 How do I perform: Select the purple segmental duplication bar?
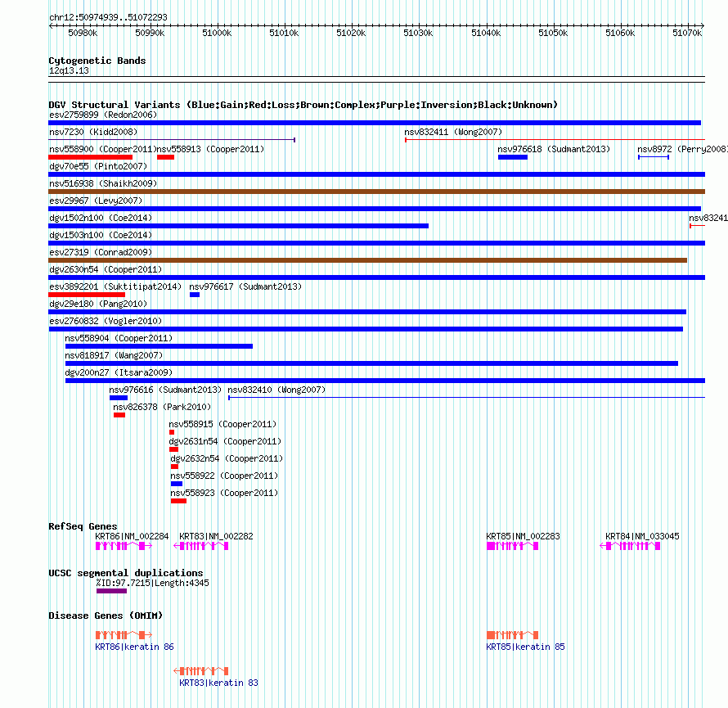111,592
